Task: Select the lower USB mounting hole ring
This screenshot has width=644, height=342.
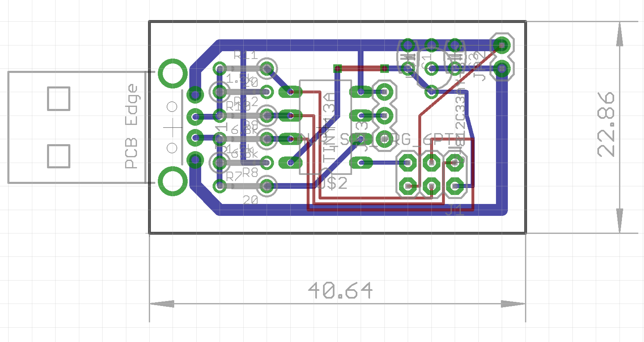Action: tap(173, 181)
